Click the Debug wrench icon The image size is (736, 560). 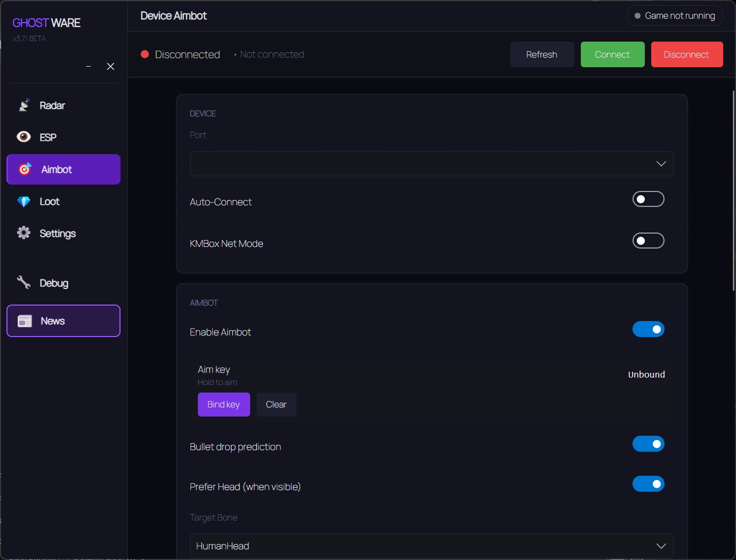24,282
